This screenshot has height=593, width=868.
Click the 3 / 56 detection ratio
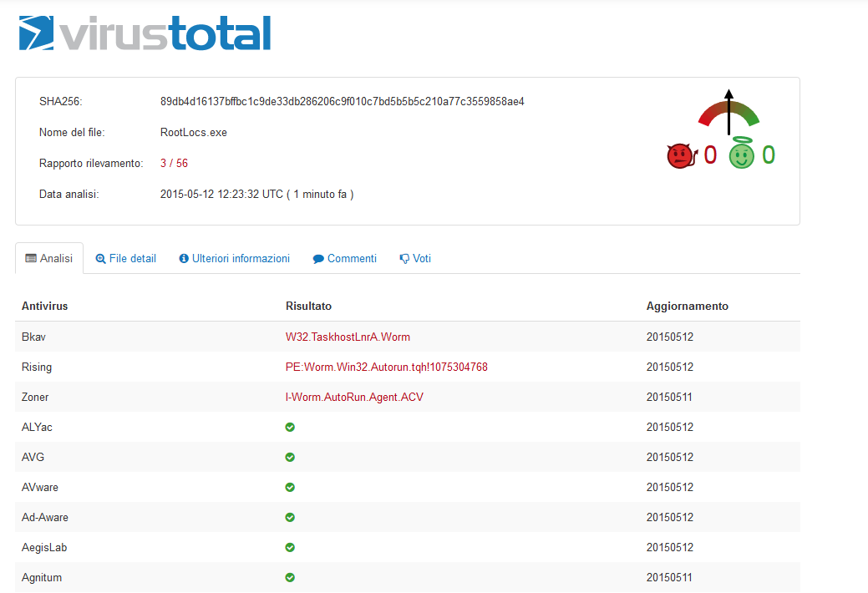click(x=174, y=164)
